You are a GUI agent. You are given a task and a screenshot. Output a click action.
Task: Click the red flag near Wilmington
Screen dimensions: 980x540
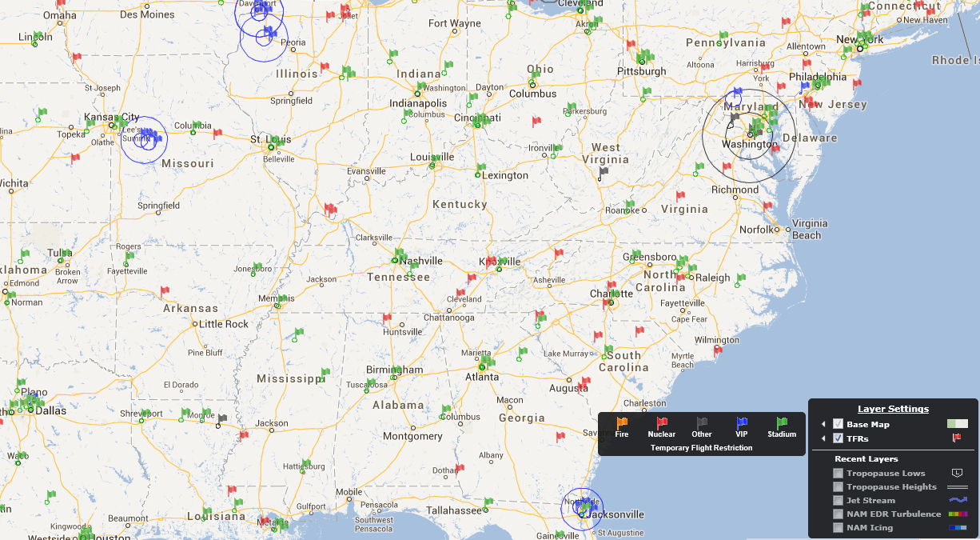tap(718, 350)
